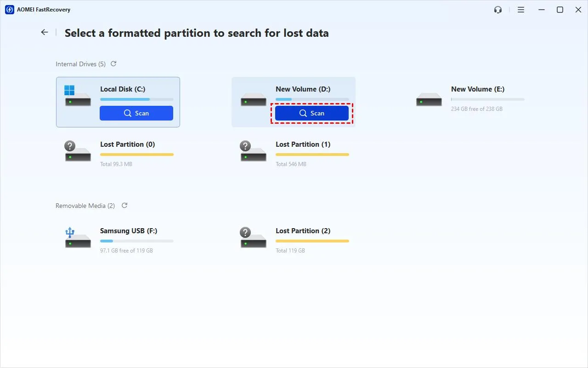Minimize the AOMEI FastRecovery window
588x368 pixels.
click(541, 10)
